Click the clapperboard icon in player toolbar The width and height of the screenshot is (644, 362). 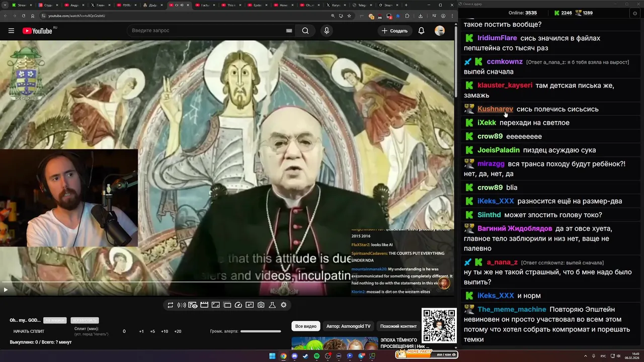tap(204, 305)
